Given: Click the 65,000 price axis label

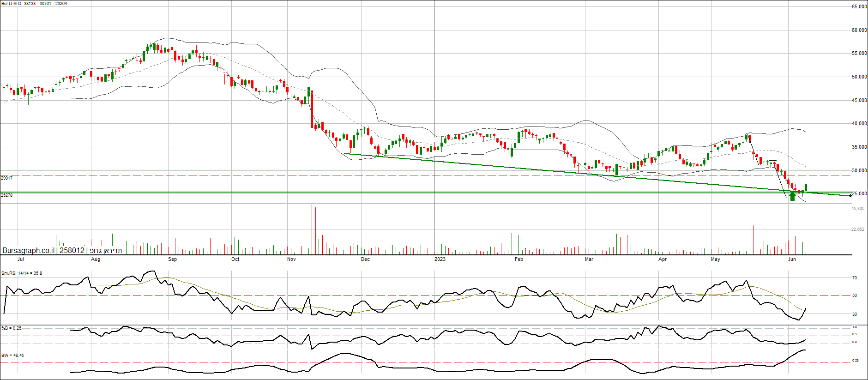Looking at the screenshot, I should (x=859, y=7).
